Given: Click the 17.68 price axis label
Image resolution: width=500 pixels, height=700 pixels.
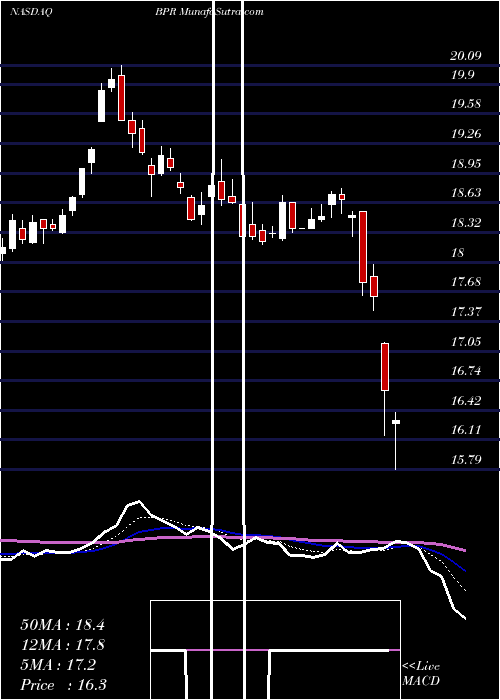Looking at the screenshot, I should point(466,282).
